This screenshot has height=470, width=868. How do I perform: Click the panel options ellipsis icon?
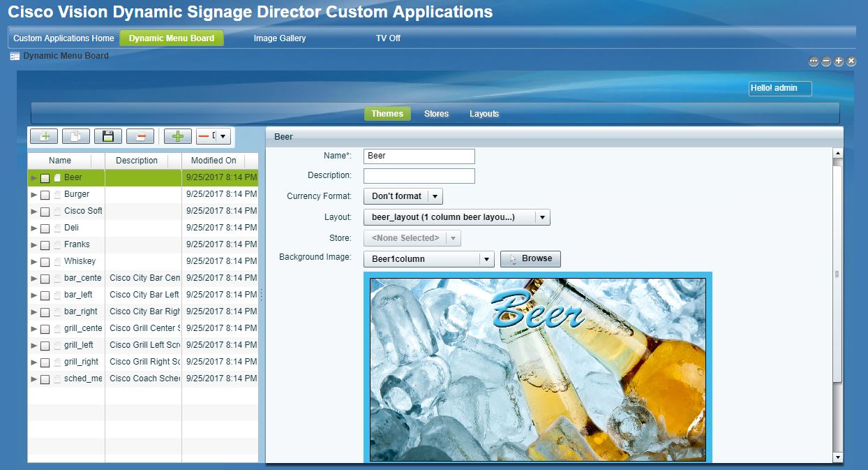click(x=814, y=61)
